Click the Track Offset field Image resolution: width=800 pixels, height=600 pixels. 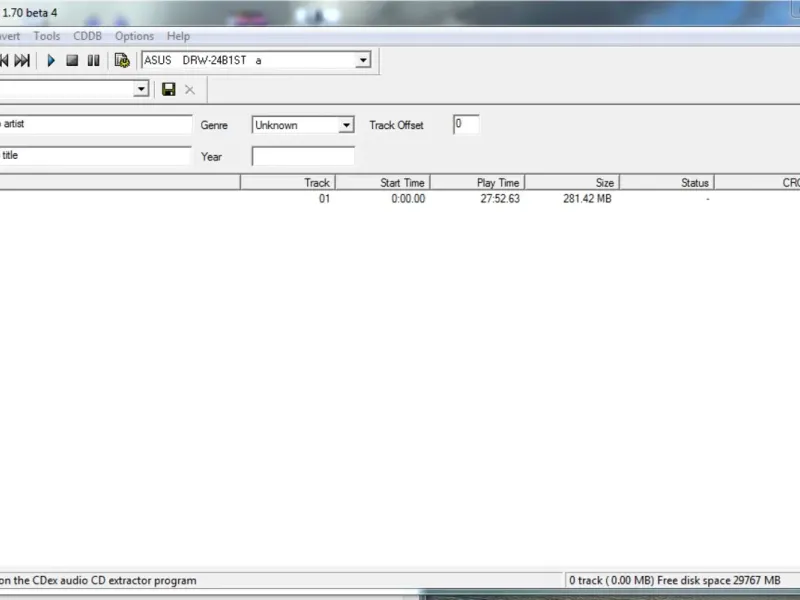pos(466,124)
